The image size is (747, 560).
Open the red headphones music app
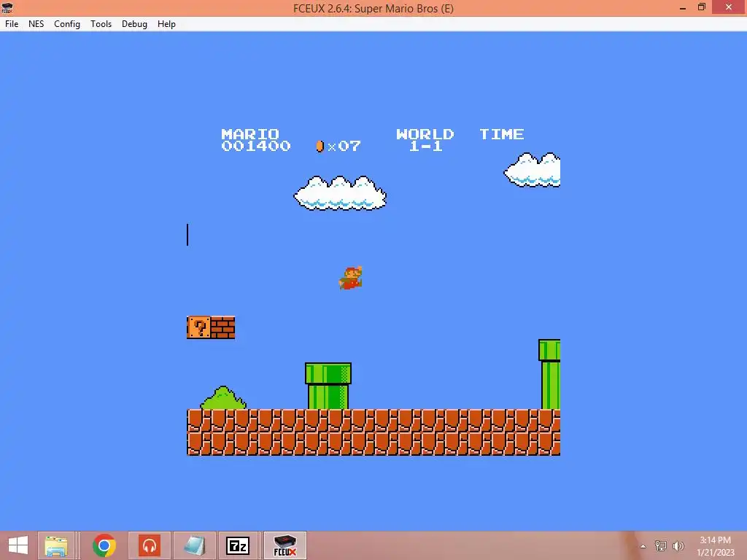coord(150,545)
